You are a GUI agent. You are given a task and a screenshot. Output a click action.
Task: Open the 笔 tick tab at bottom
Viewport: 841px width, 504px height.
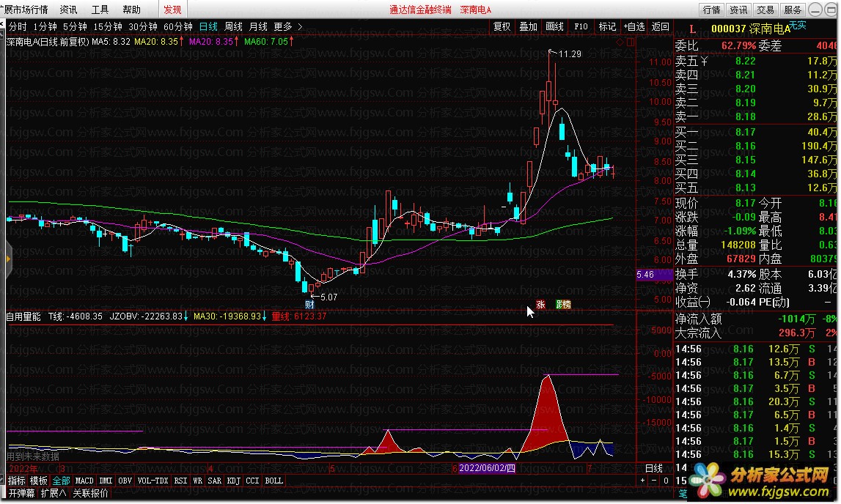pos(683,494)
